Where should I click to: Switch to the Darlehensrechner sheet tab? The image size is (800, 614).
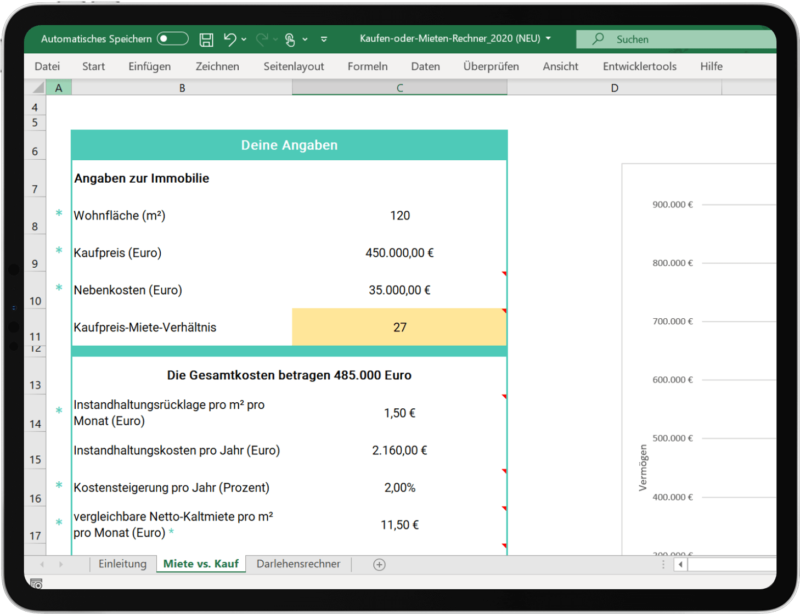click(x=298, y=564)
